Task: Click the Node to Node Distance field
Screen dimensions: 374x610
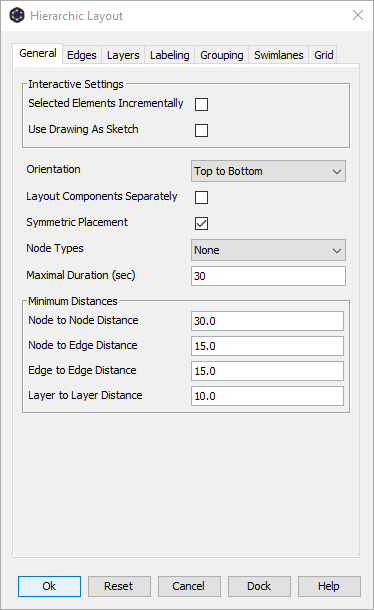Action: tap(267, 321)
